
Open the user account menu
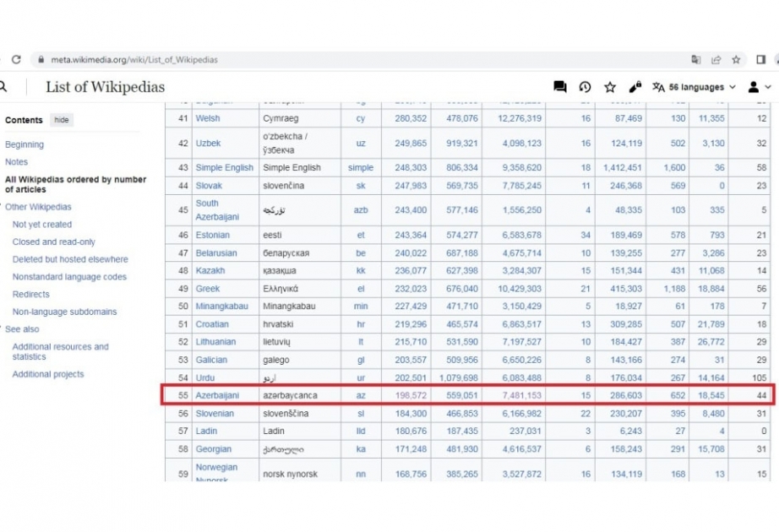(x=759, y=87)
